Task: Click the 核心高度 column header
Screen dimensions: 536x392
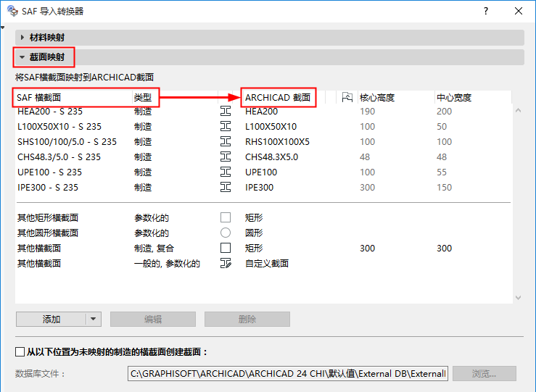Action: coord(396,97)
